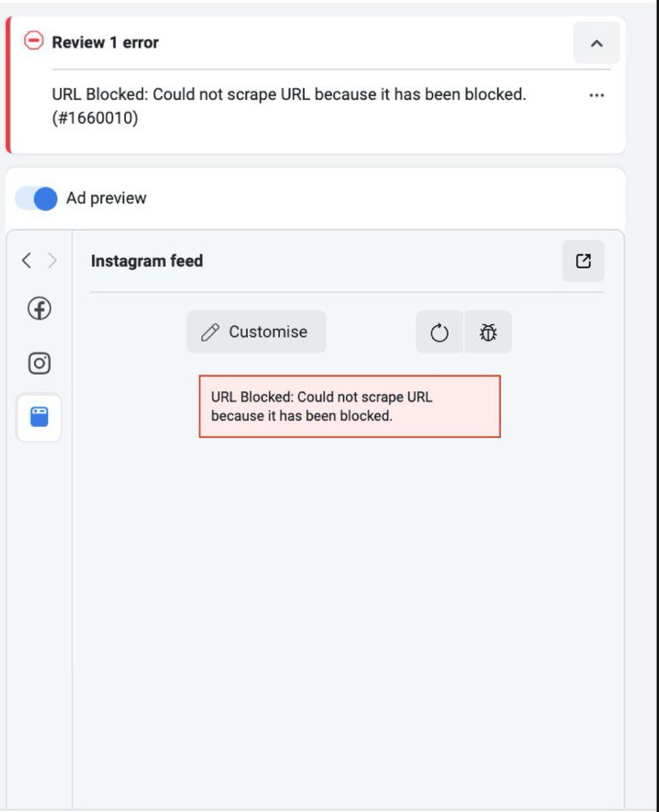Click the Customise button

[256, 332]
